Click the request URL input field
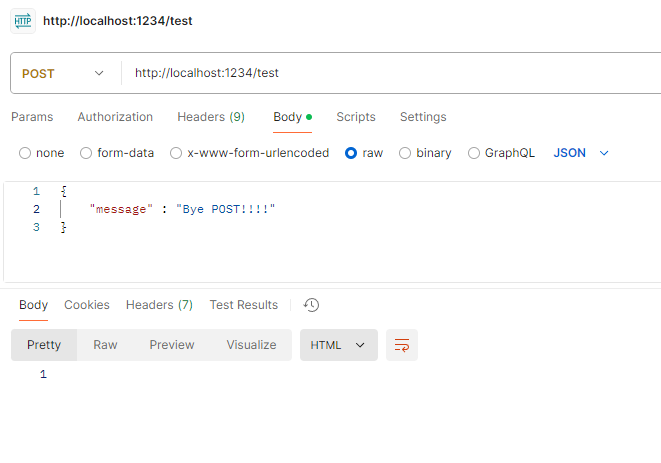 point(392,73)
